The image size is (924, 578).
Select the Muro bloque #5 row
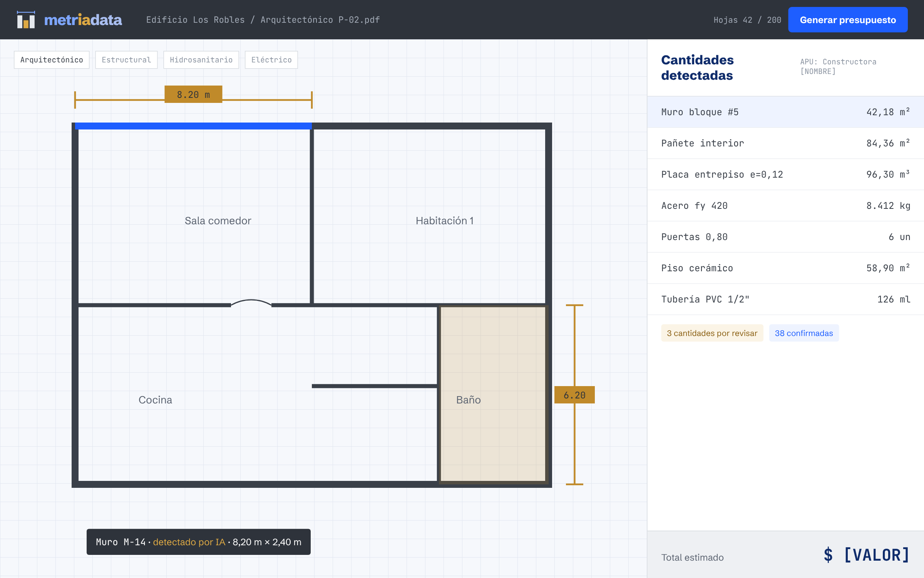coord(785,112)
